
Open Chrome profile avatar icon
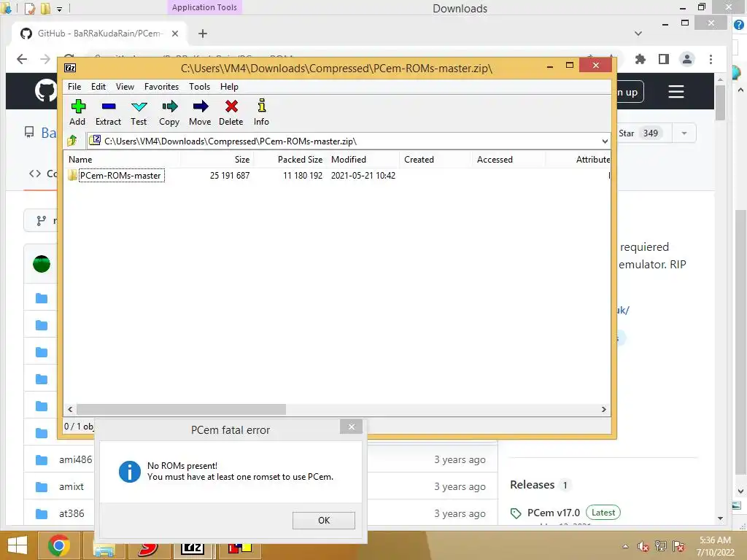687,59
